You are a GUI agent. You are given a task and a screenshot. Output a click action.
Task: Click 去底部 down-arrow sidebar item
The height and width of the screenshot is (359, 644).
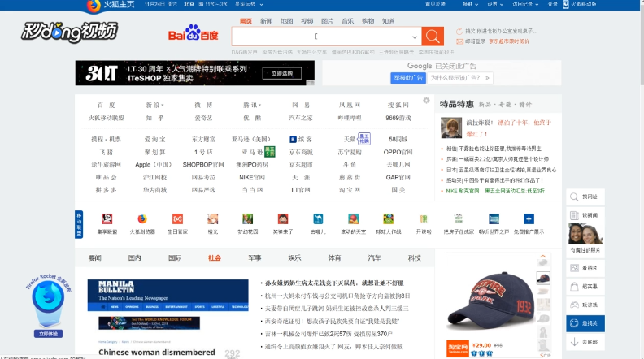[585, 342]
